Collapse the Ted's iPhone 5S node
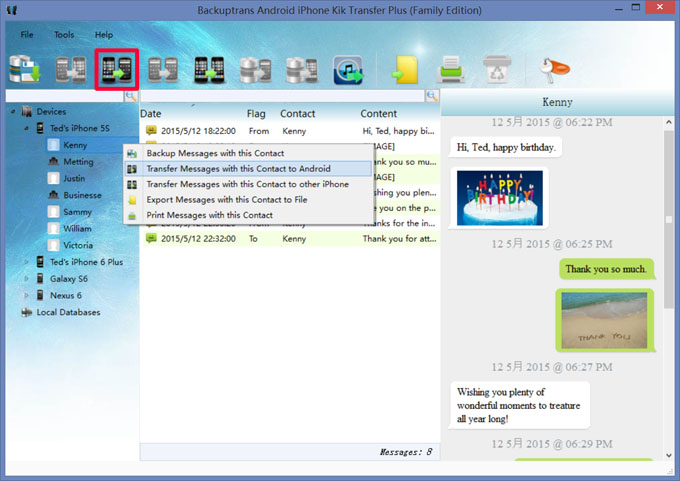The image size is (680, 481). click(26, 128)
